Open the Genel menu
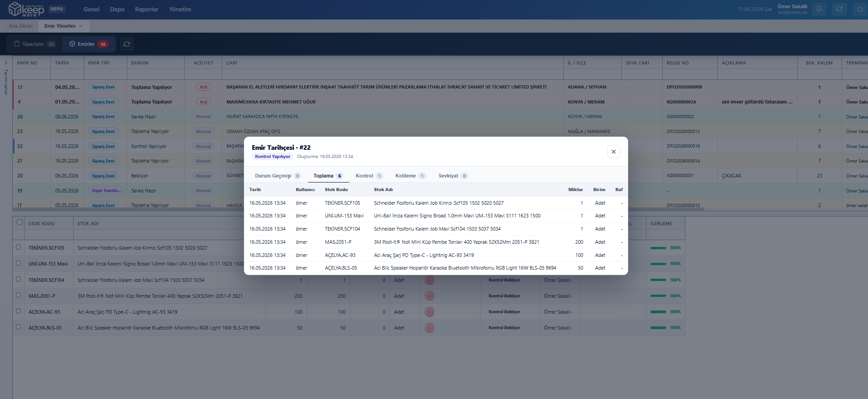 [91, 10]
